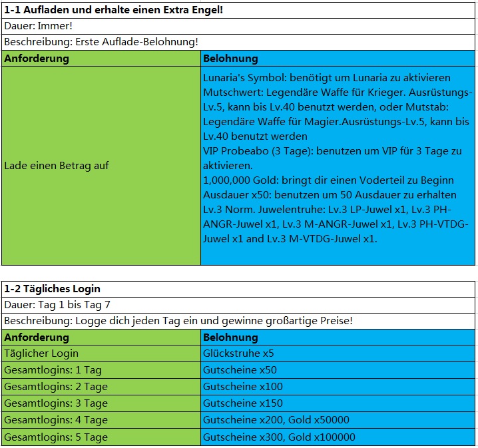Click the "Täglicher Login" requirement cell

[x=41, y=353]
